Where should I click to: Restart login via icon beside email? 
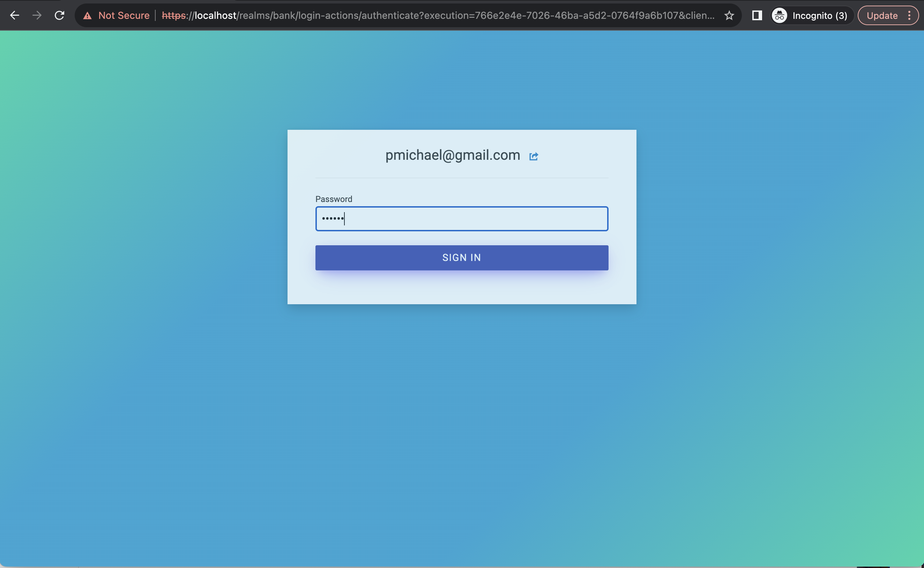tap(534, 156)
